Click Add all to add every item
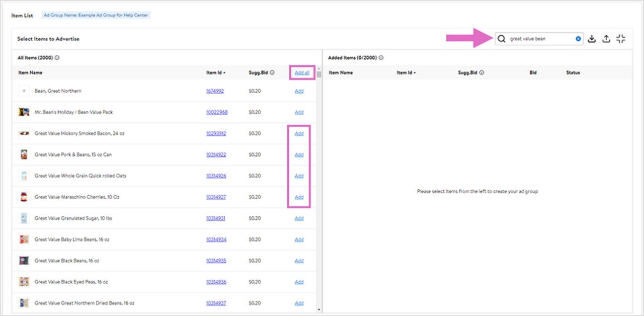Screen dimensions: 644x316 pos(302,72)
